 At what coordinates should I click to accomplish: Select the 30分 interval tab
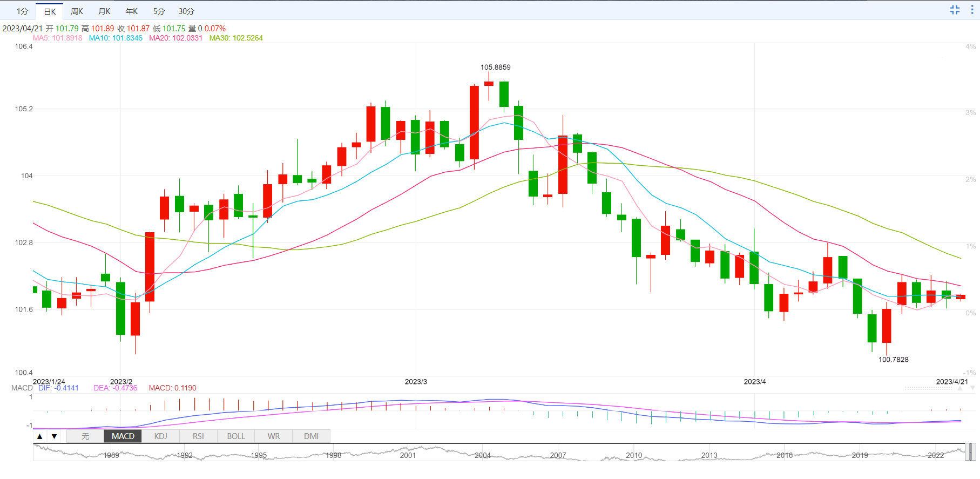tap(186, 11)
